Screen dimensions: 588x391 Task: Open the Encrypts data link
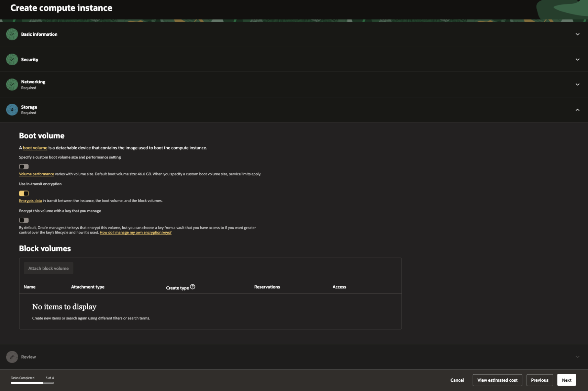point(30,201)
